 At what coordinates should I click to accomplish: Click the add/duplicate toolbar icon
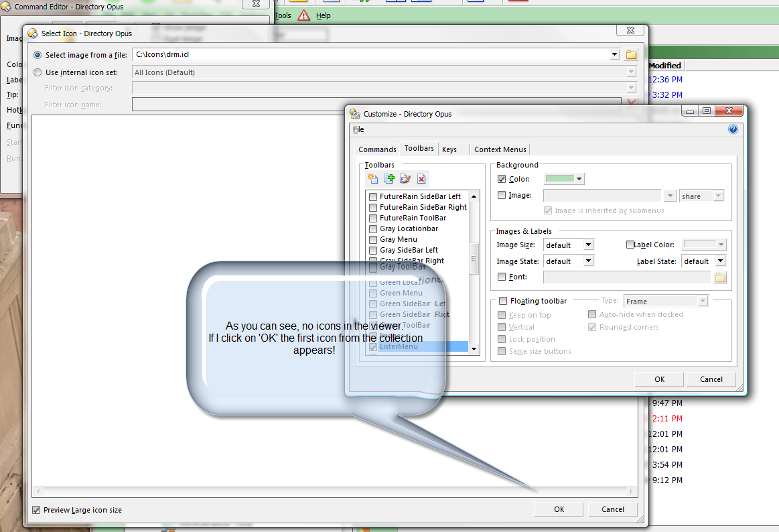[x=389, y=178]
